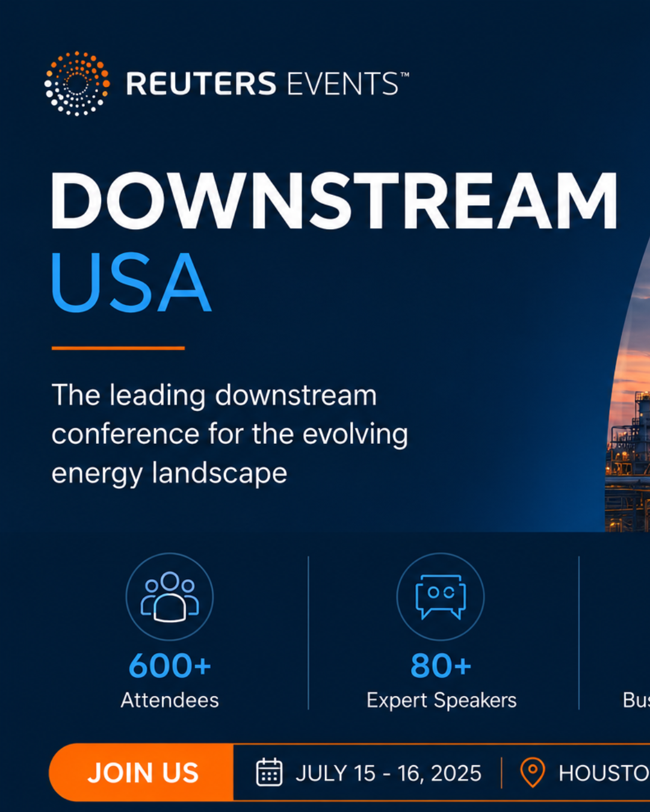Click the JULY 15 - 16, 2025 date
This screenshot has width=650, height=812.
tap(388, 773)
